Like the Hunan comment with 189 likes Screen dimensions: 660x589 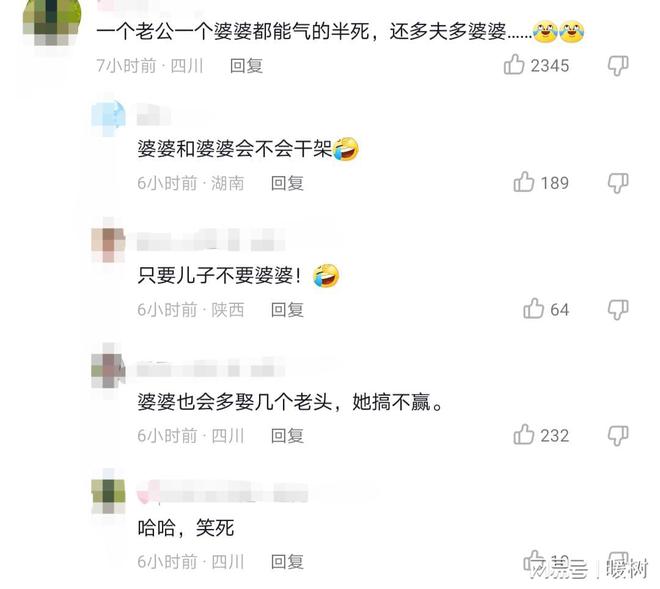pyautogui.click(x=524, y=182)
